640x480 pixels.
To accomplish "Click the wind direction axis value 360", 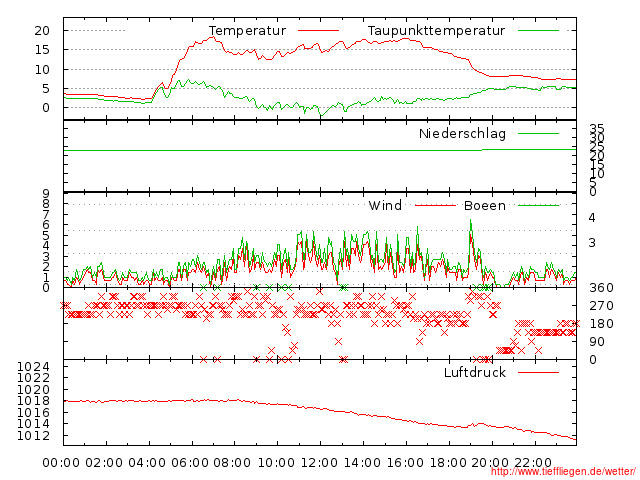I will click(601, 288).
